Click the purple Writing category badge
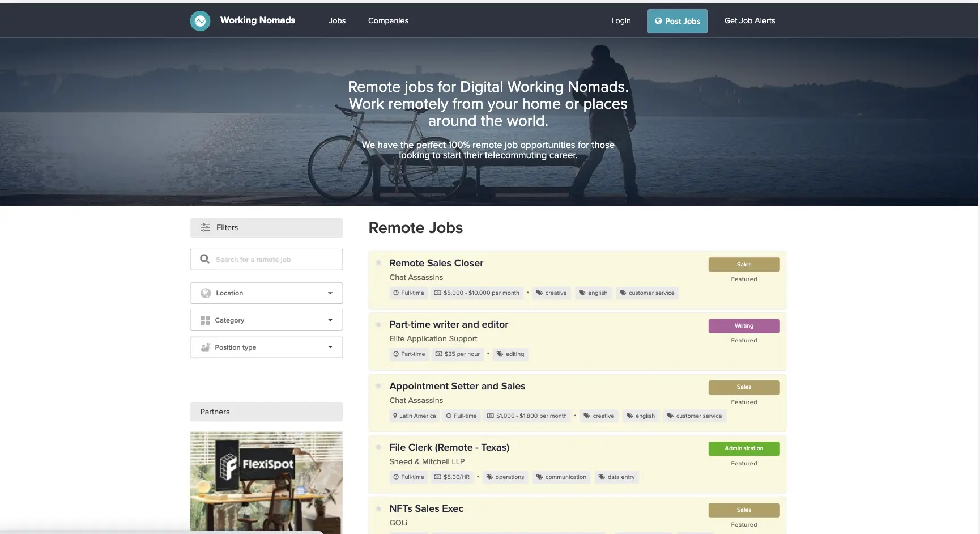The height and width of the screenshot is (534, 980). 743,326
